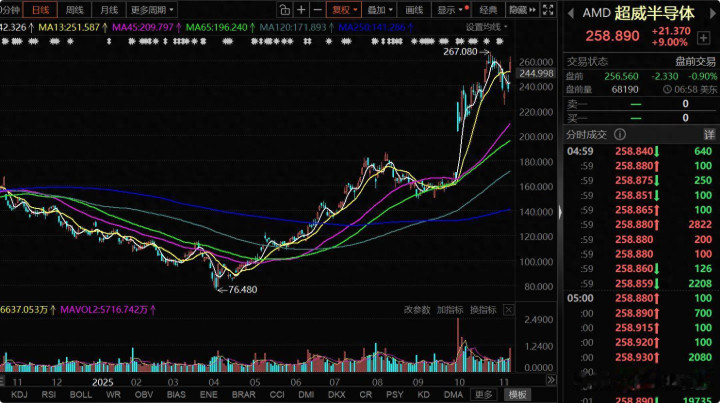Select the RSI indicator
720x403 pixels.
[49, 394]
